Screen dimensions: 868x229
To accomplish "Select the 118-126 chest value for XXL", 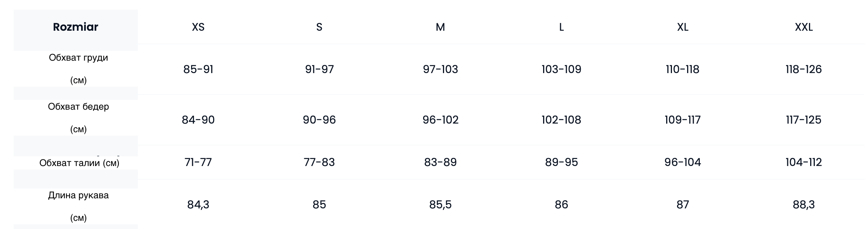I will click(x=804, y=69).
